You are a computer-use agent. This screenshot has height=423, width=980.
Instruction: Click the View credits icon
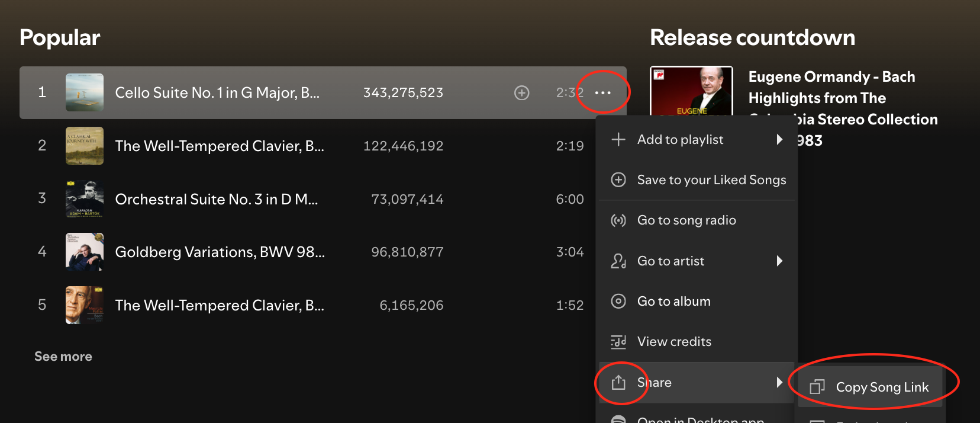618,342
